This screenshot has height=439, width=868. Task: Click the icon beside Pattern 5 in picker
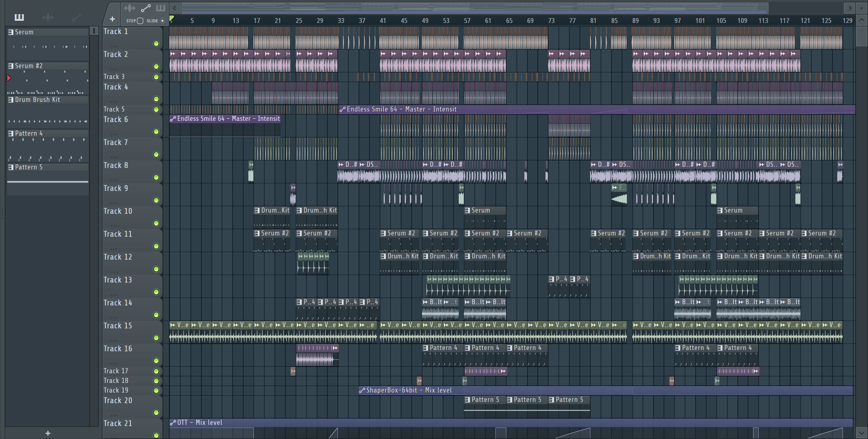tap(11, 167)
